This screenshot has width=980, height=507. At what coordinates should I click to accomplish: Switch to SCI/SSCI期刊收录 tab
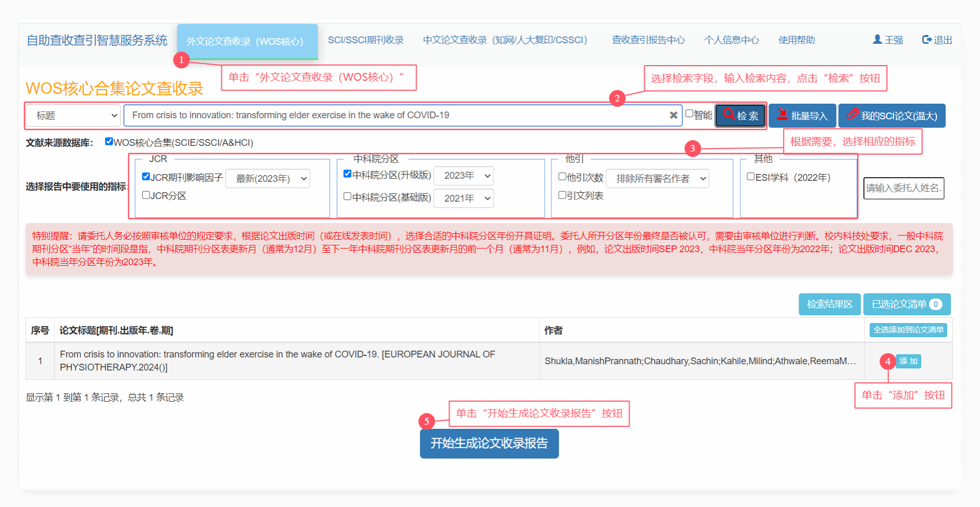366,40
